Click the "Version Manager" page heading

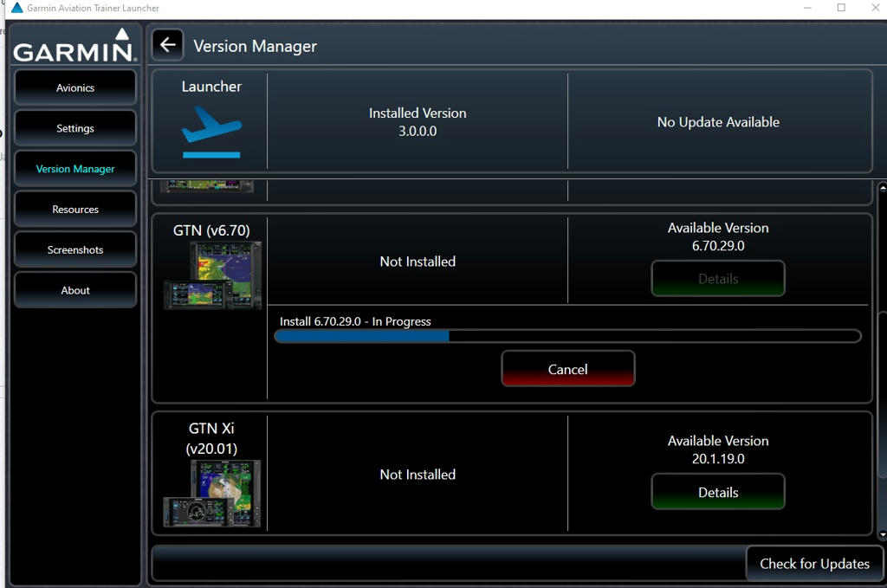pos(256,46)
